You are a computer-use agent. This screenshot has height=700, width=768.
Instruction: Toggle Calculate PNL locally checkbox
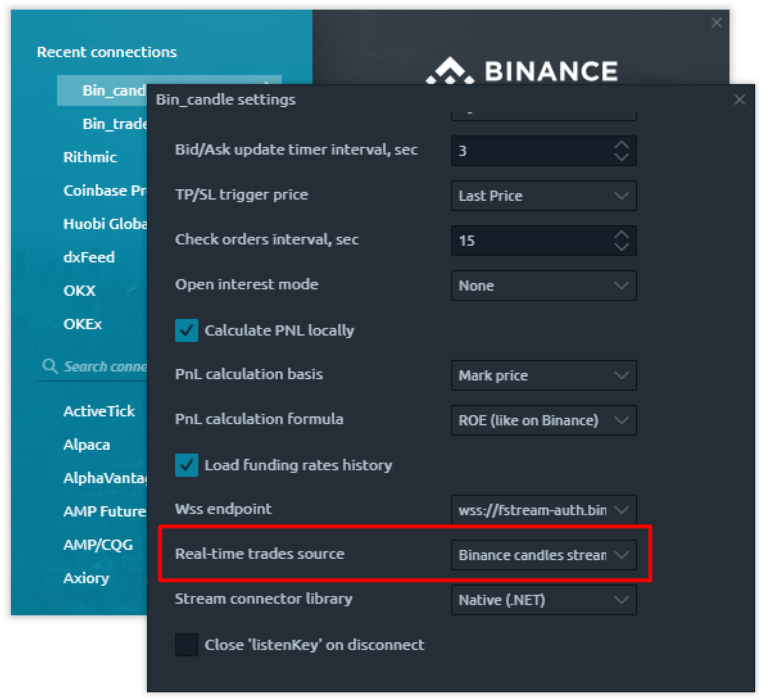(187, 330)
